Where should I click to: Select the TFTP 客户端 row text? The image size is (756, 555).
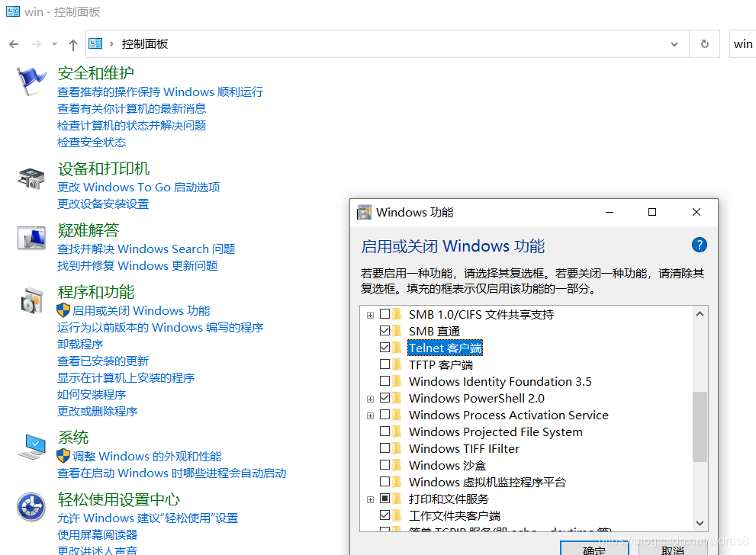(441, 364)
